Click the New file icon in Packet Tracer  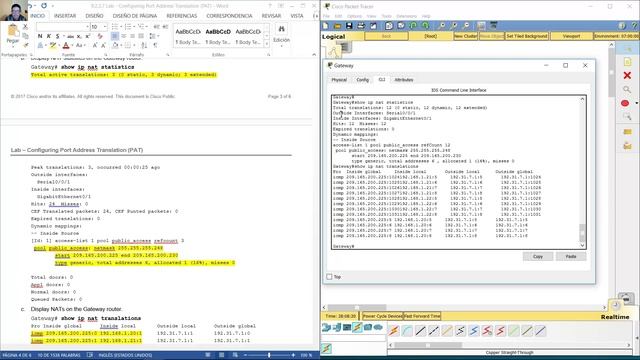coord(326,26)
